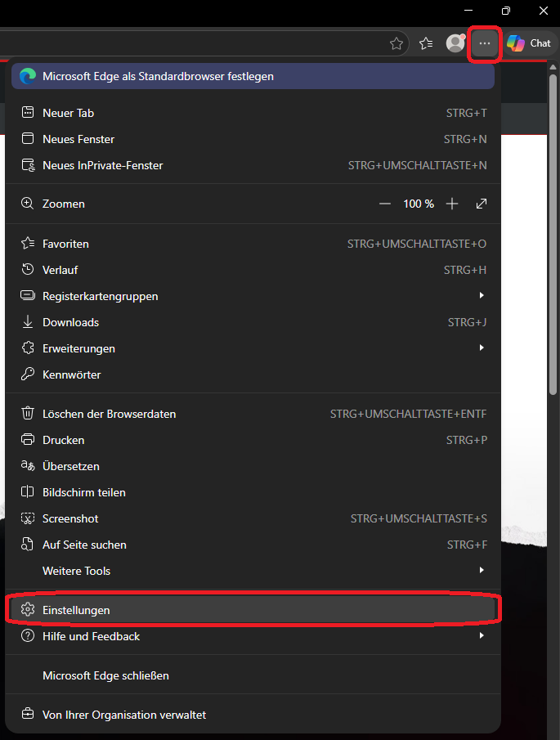Click the organisation briefcase icon
The image size is (560, 740).
[28, 714]
